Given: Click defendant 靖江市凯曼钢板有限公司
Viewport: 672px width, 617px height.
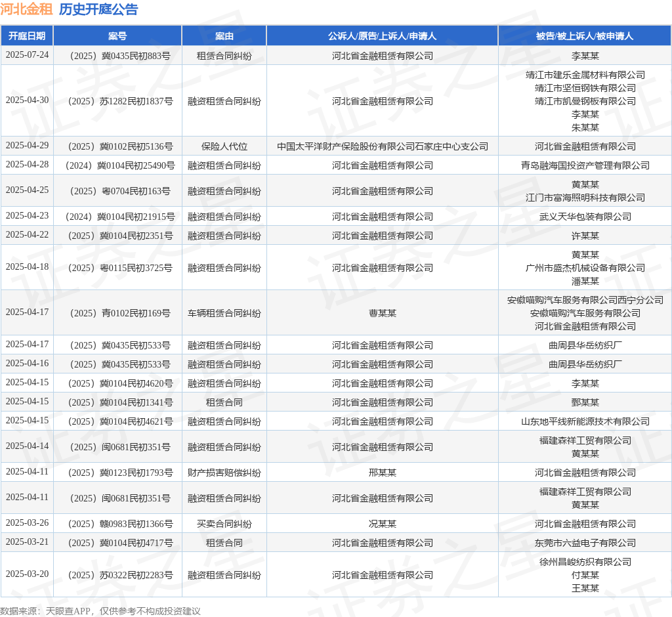Looking at the screenshot, I should (585, 101).
